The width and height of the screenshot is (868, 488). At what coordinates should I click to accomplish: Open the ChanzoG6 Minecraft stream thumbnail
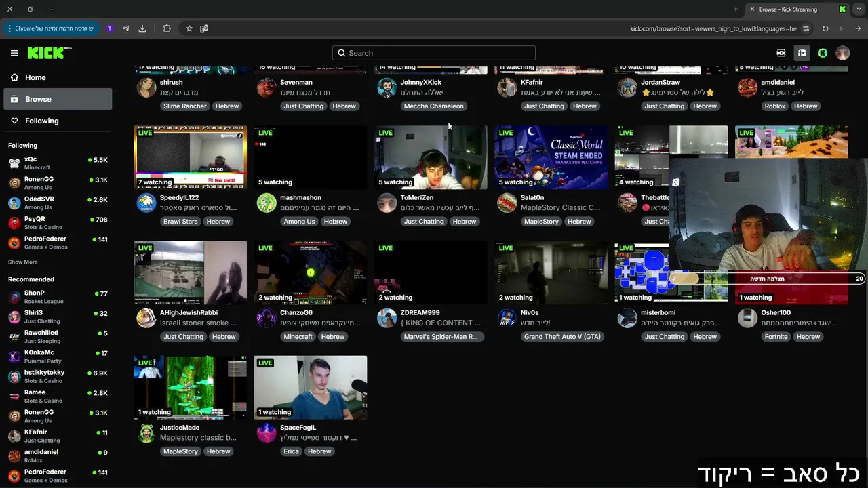(311, 273)
